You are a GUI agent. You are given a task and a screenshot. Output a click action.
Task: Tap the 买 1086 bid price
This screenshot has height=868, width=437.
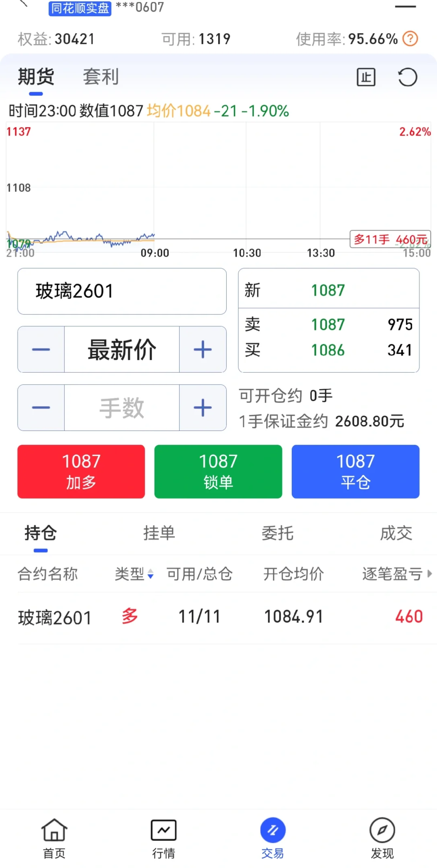pos(328,350)
